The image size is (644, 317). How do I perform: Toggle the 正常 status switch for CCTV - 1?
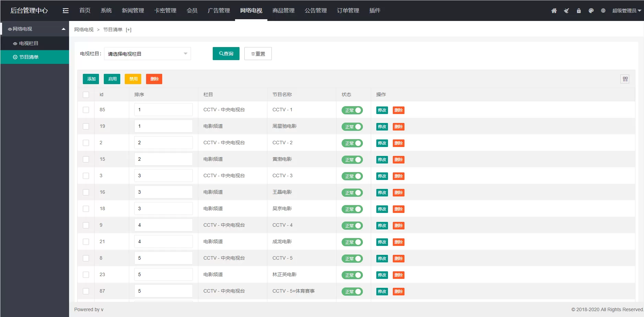352,110
